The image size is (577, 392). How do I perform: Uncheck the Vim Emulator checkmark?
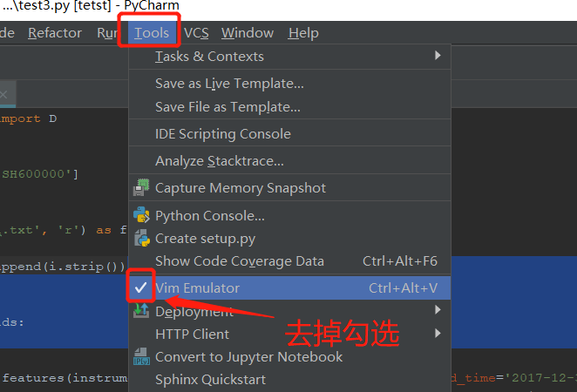140,287
